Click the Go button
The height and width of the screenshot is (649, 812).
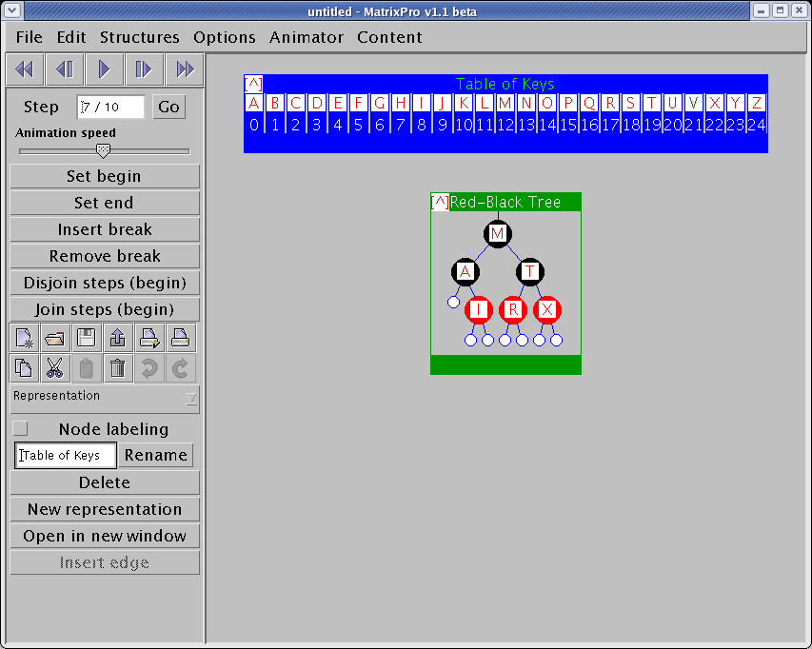168,108
